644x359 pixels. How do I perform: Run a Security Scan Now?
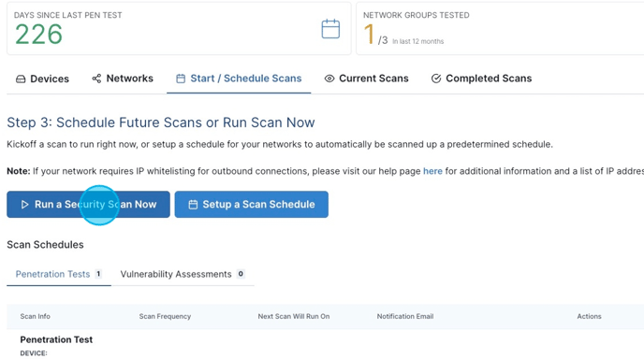(x=88, y=205)
